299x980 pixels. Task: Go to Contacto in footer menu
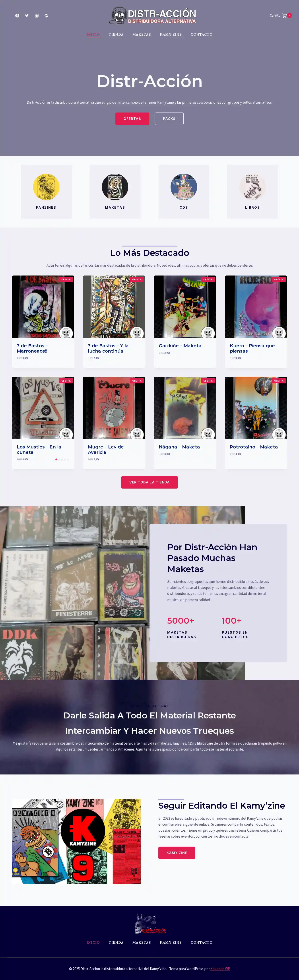pos(202,942)
